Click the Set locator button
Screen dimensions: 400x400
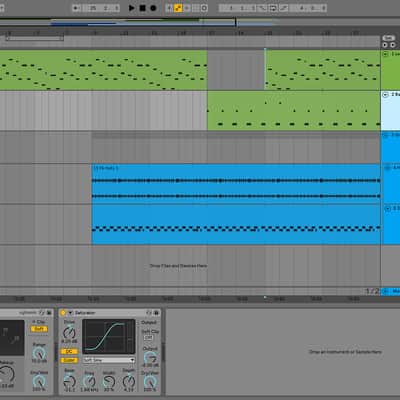pyautogui.click(x=389, y=38)
